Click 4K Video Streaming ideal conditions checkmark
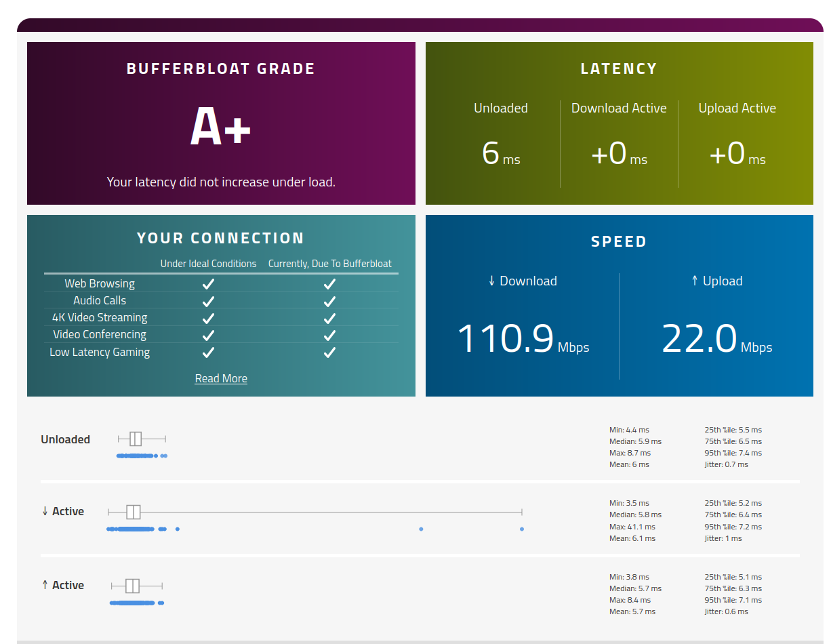Image resolution: width=831 pixels, height=644 pixels. pyautogui.click(x=209, y=318)
